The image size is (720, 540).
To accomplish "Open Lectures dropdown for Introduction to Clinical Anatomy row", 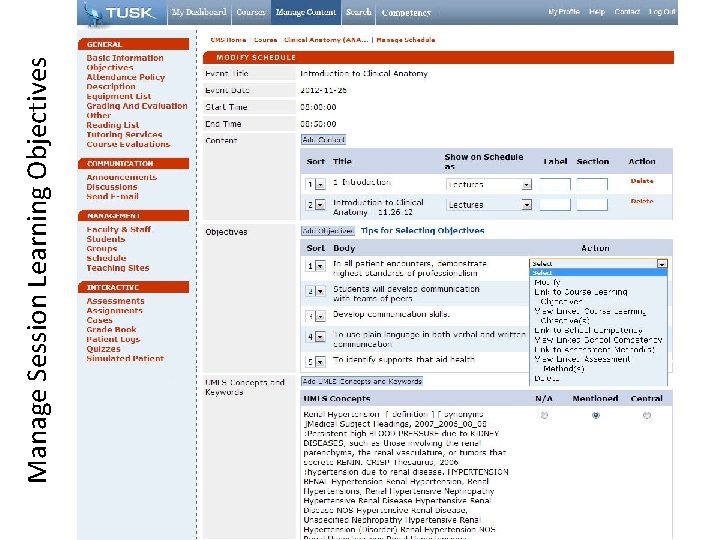I will [489, 205].
